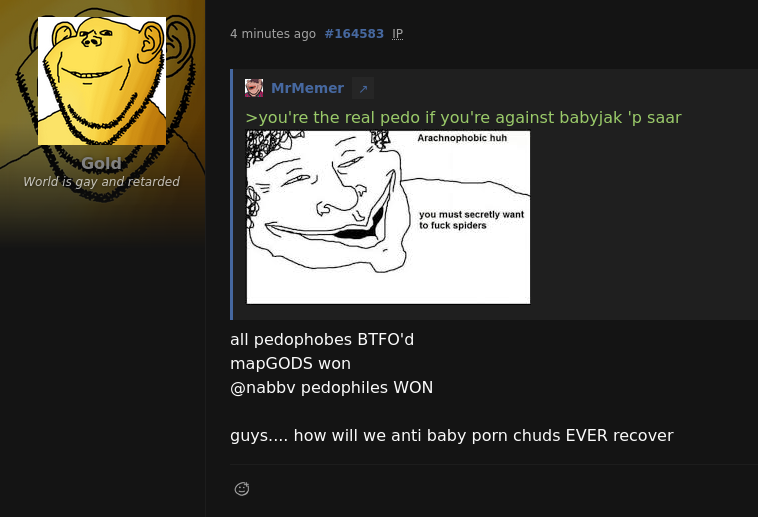Click the '4 minutes ago' timestamp

point(273,34)
